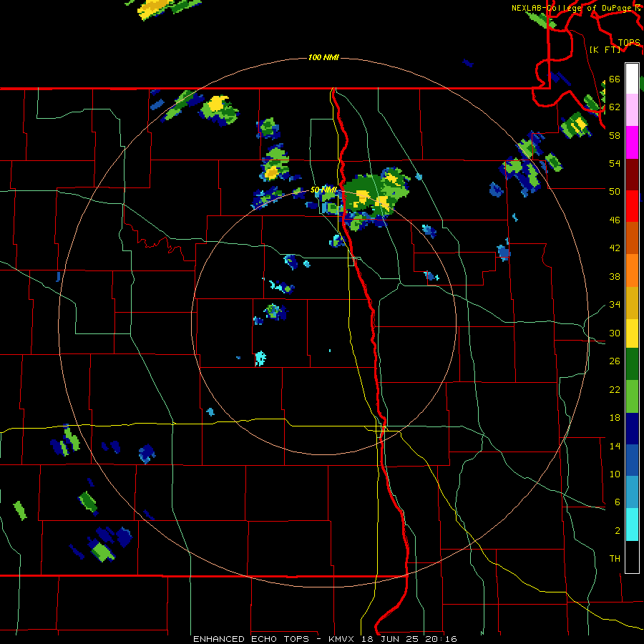Screen dimensions: 644x644
Task: Click the legend value 46
Action: tap(615, 220)
